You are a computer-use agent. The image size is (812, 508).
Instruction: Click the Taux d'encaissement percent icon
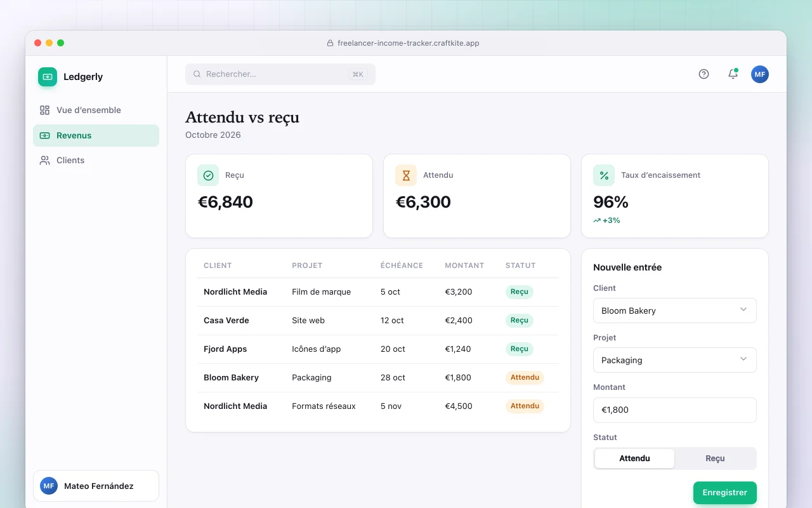(x=604, y=175)
